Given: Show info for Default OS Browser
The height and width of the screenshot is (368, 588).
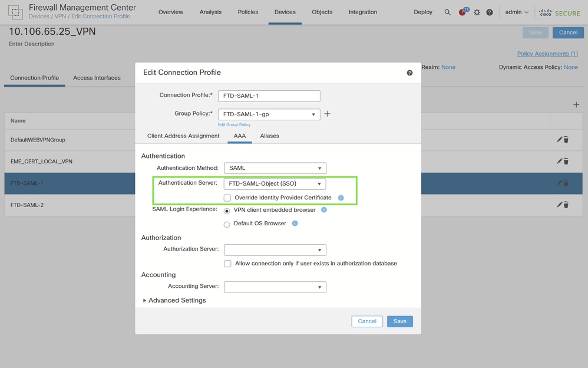Looking at the screenshot, I should point(295,224).
